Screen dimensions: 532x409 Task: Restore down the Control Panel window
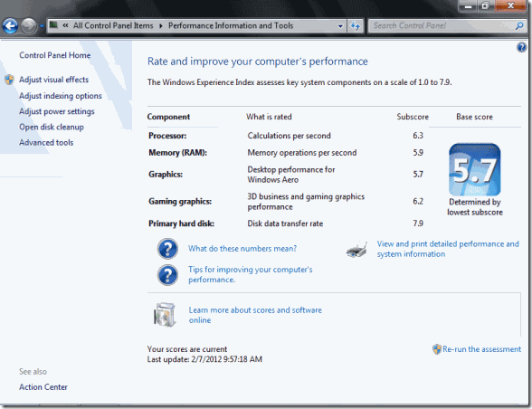486,5
